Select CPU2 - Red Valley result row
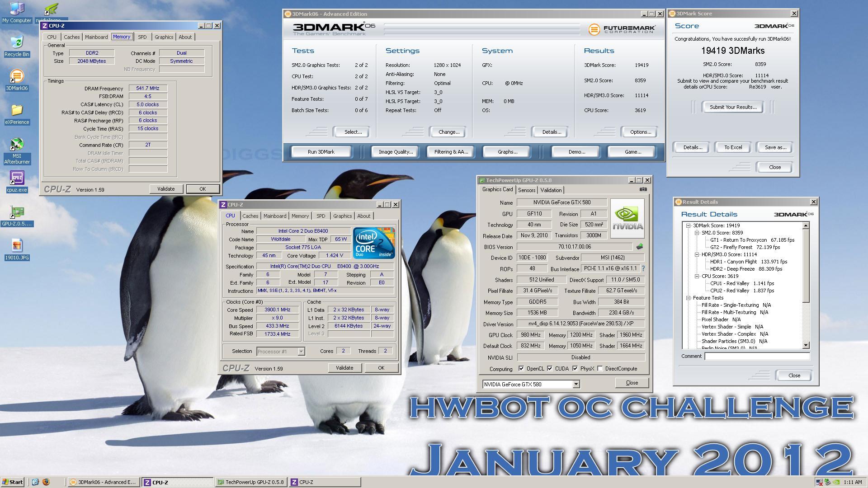Image resolution: width=868 pixels, height=488 pixels. pos(742,291)
